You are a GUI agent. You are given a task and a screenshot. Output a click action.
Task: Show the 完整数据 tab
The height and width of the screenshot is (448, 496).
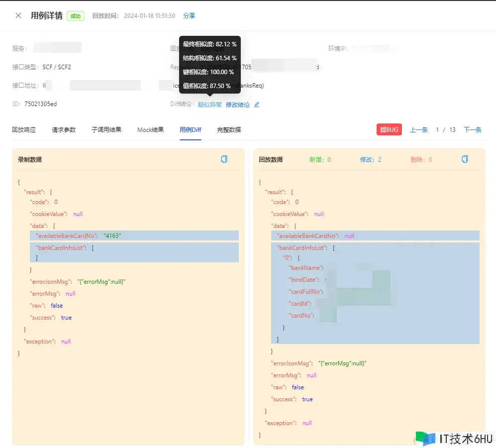pos(229,130)
